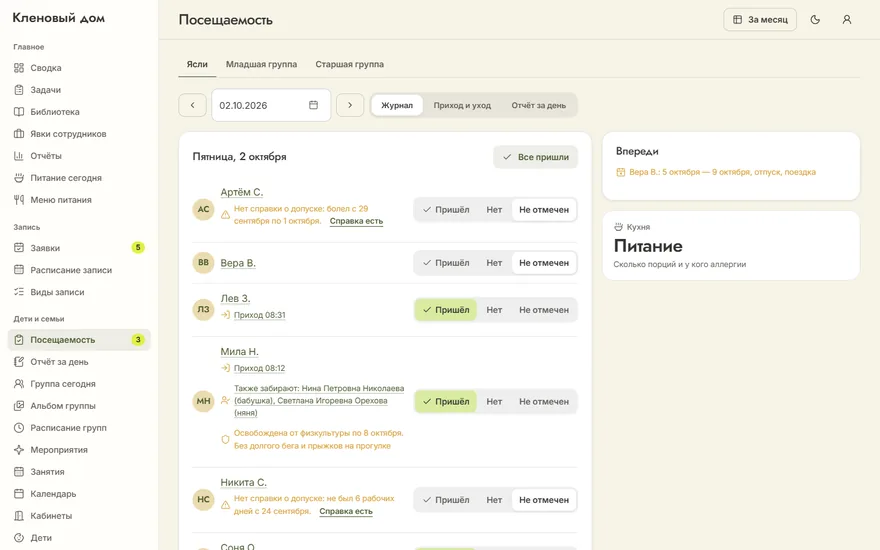Mark Лев З. as Нет
880x550 pixels.
[x=494, y=310]
